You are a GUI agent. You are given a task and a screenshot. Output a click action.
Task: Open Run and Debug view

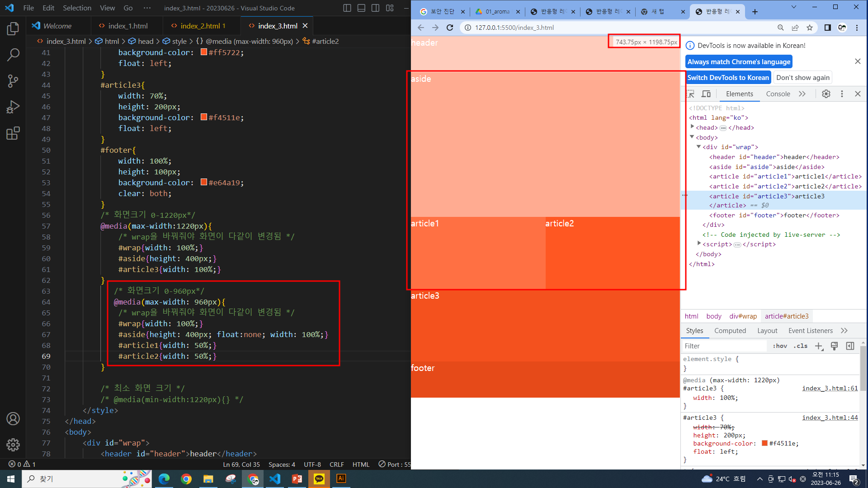pyautogui.click(x=13, y=107)
